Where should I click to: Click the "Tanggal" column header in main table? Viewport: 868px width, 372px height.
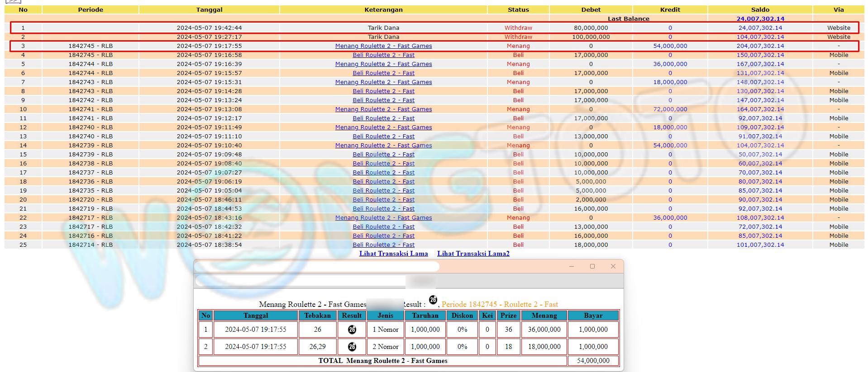pyautogui.click(x=209, y=9)
